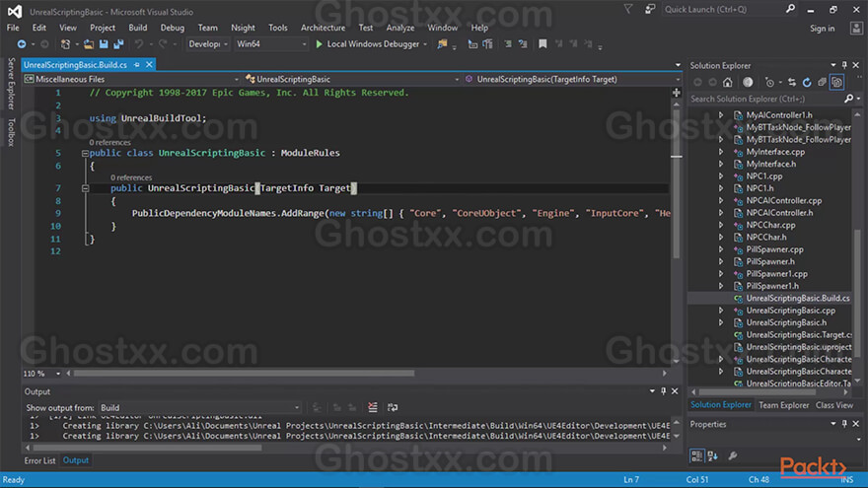
Task: Open the Miscellaneous Files project dropdown
Action: coord(131,79)
